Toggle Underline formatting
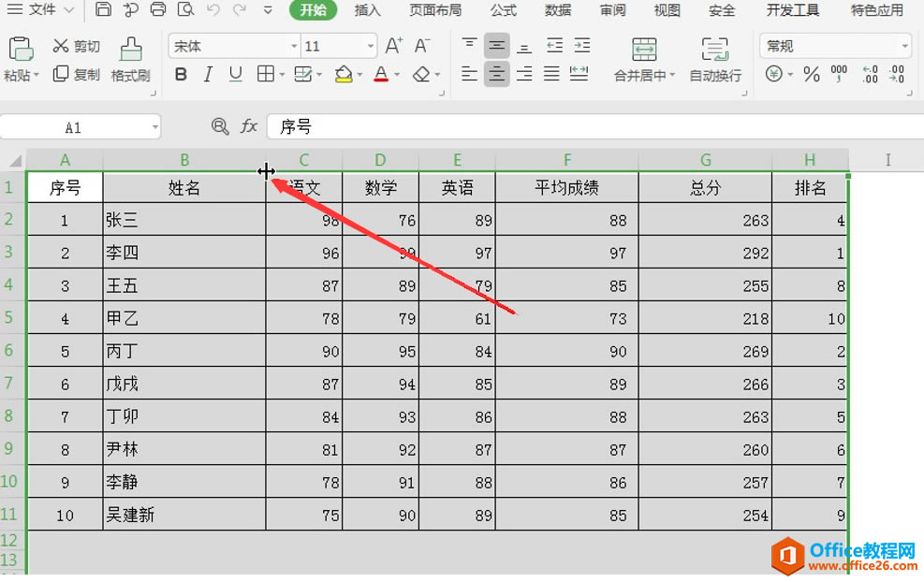The height and width of the screenshot is (582, 924). [236, 74]
